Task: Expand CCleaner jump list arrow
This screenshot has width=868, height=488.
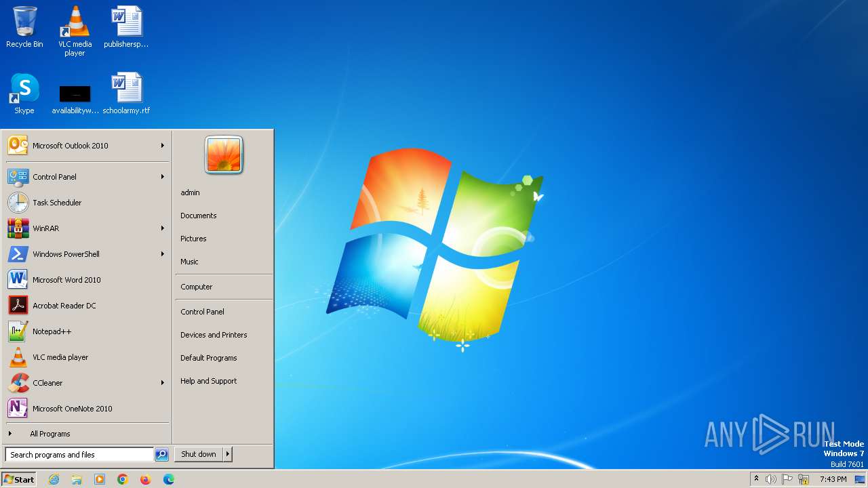Action: tap(163, 383)
